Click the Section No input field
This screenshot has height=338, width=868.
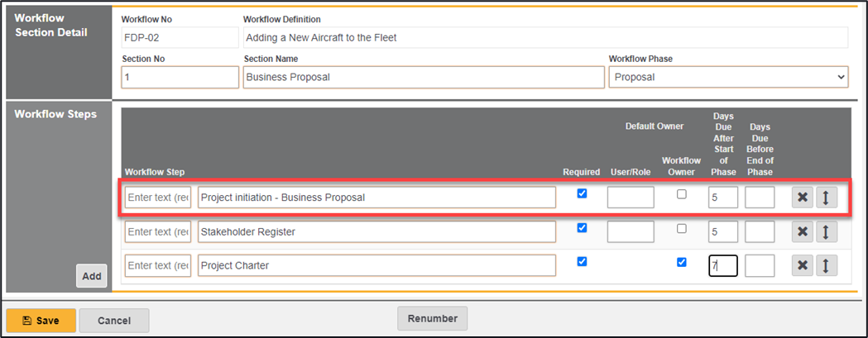click(x=180, y=77)
